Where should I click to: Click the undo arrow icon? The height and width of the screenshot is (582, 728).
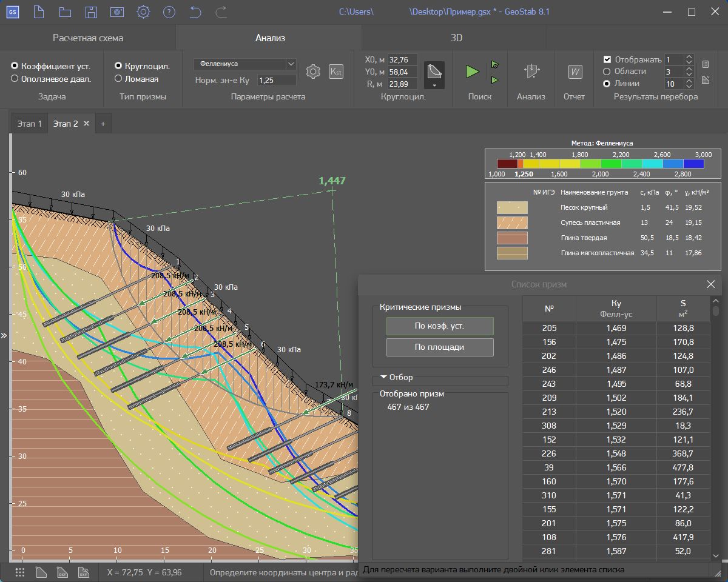tap(195, 12)
